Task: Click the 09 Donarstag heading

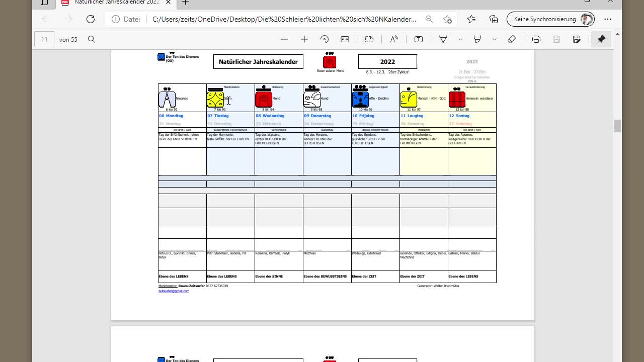Action: (317, 116)
